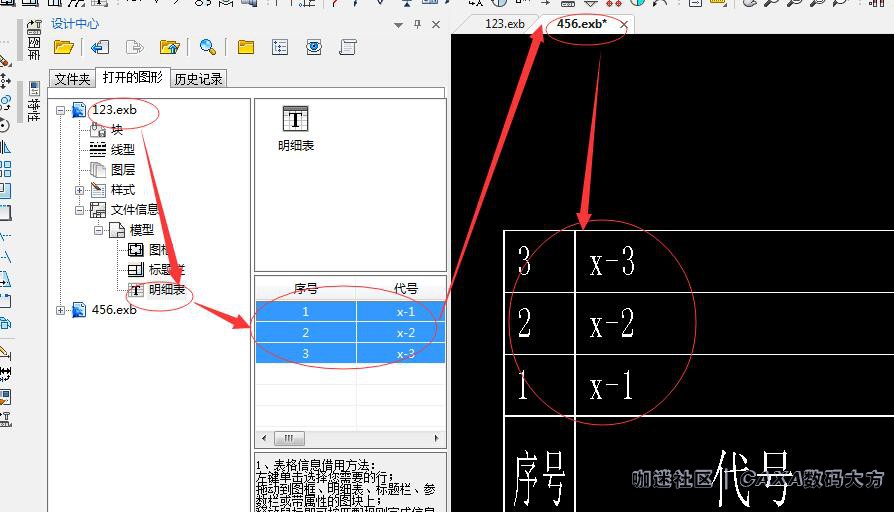Select 线型 in the tree
Screen dimensions: 894x512
coord(122,150)
